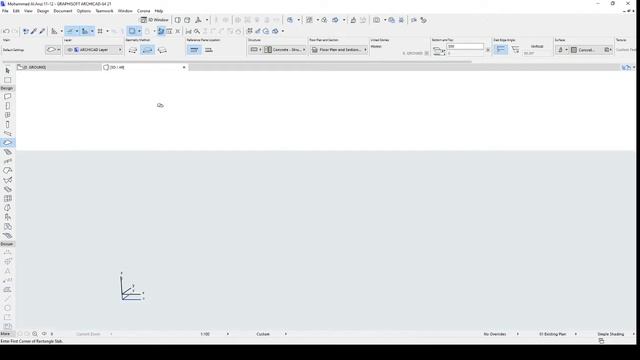The width and height of the screenshot is (640, 360).
Task: Click the orbit eye icon in status bar
Action: pyautogui.click(x=44, y=334)
